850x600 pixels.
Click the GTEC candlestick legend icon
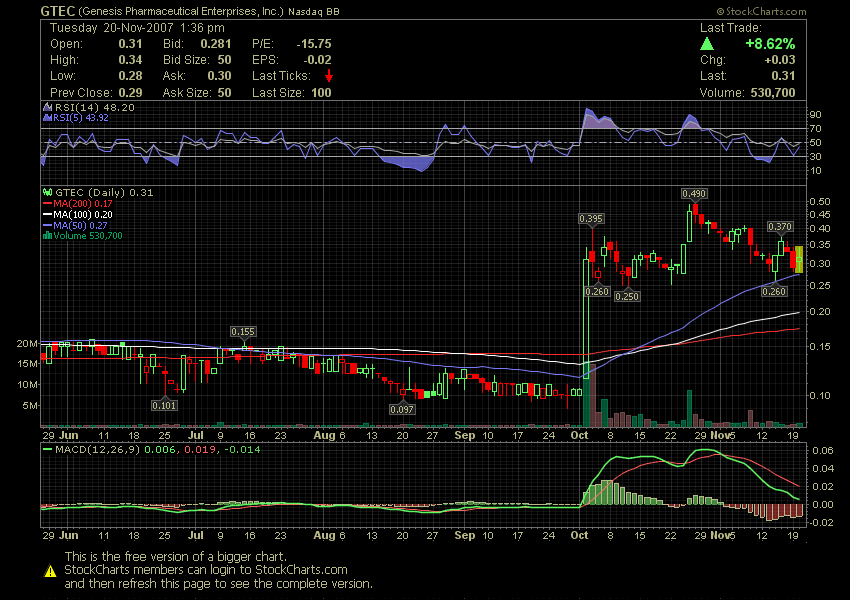46,192
